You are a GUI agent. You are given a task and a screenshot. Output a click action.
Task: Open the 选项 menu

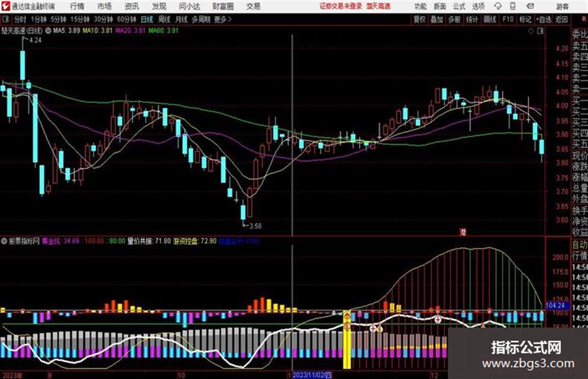[x=478, y=6]
